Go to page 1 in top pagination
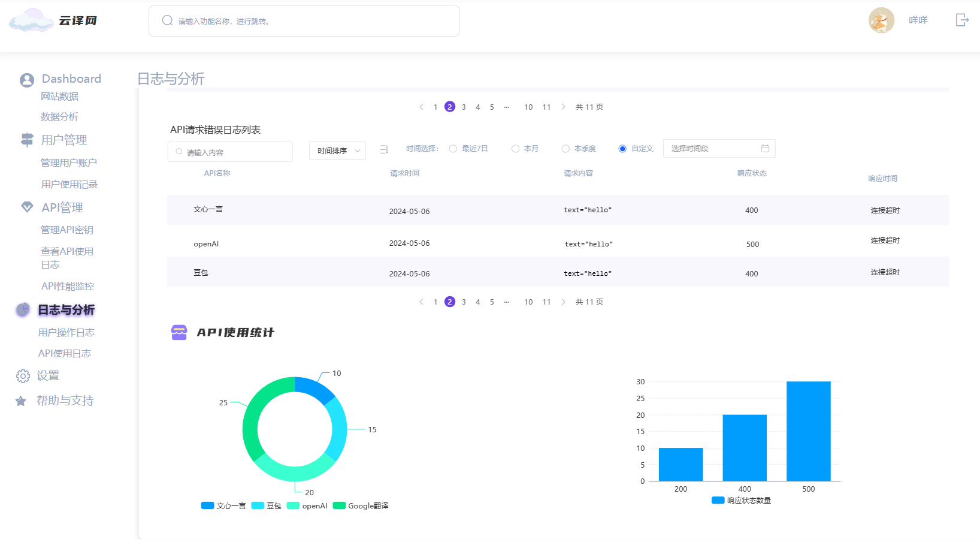 click(435, 107)
